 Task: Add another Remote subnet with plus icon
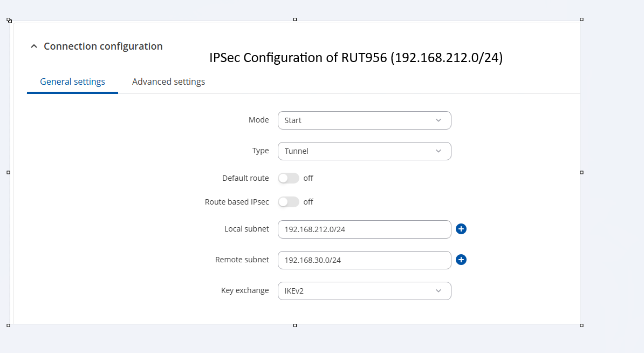point(461,260)
